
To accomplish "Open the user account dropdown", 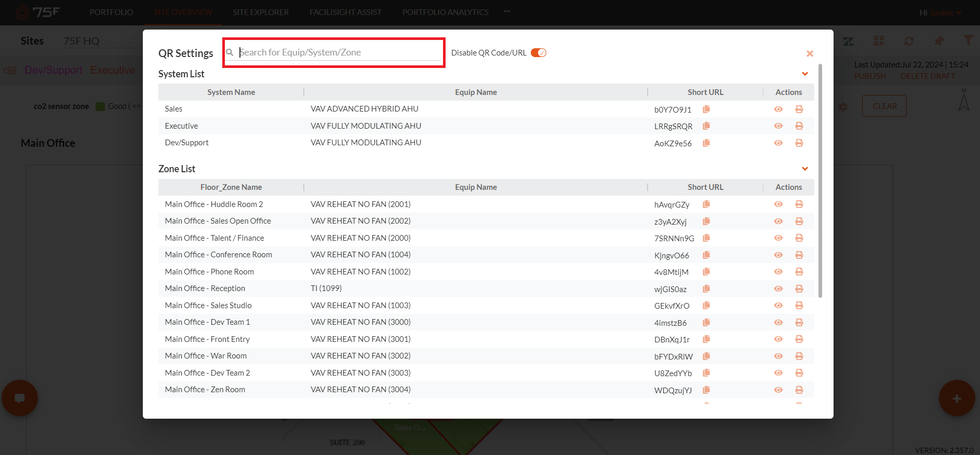I will click(941, 12).
